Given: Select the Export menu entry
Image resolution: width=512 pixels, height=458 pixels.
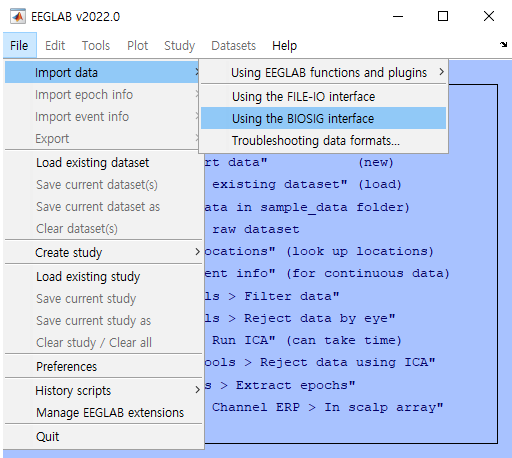Looking at the screenshot, I should (x=102, y=138).
